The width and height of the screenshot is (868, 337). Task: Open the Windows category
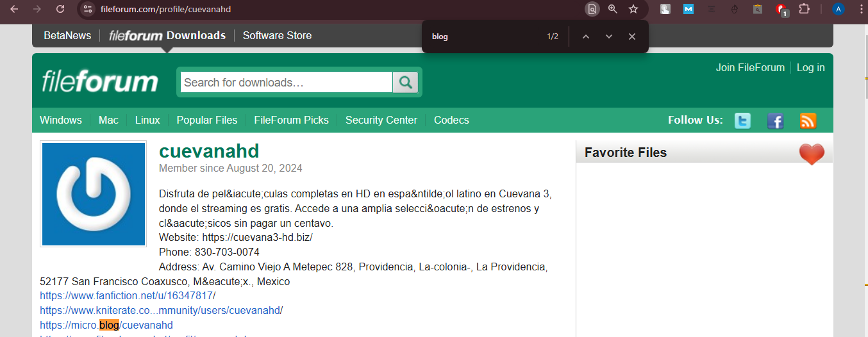61,120
